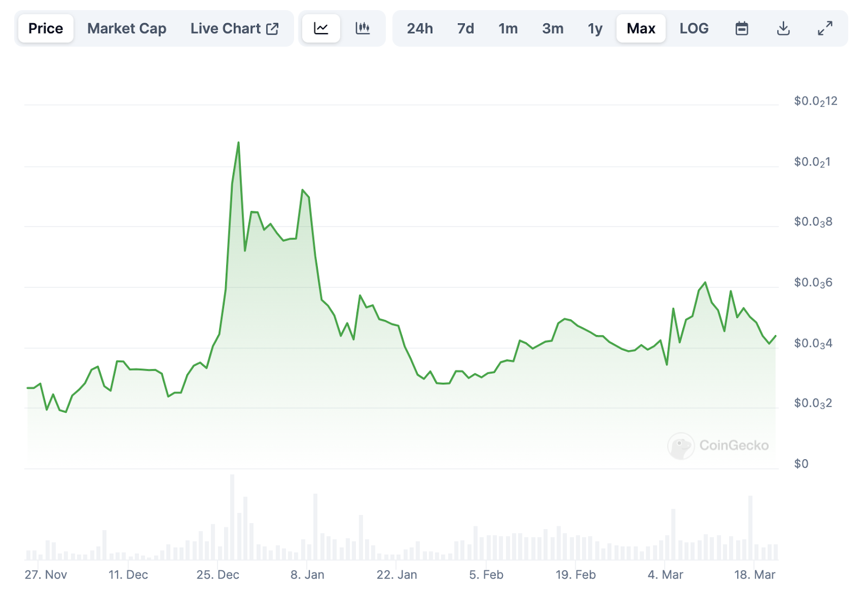Image resolution: width=868 pixels, height=592 pixels.
Task: Click the '19. Feb' axis label
Action: [x=576, y=575]
